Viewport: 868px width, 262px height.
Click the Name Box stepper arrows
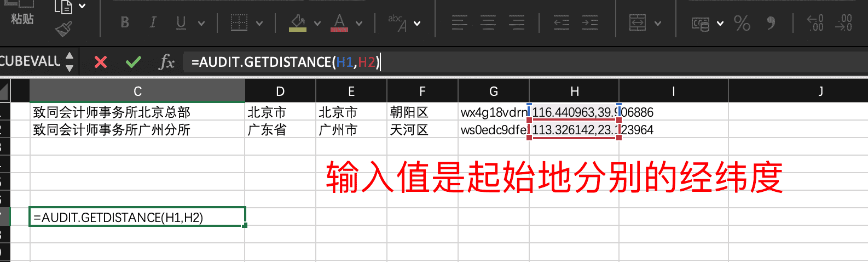coord(70,61)
